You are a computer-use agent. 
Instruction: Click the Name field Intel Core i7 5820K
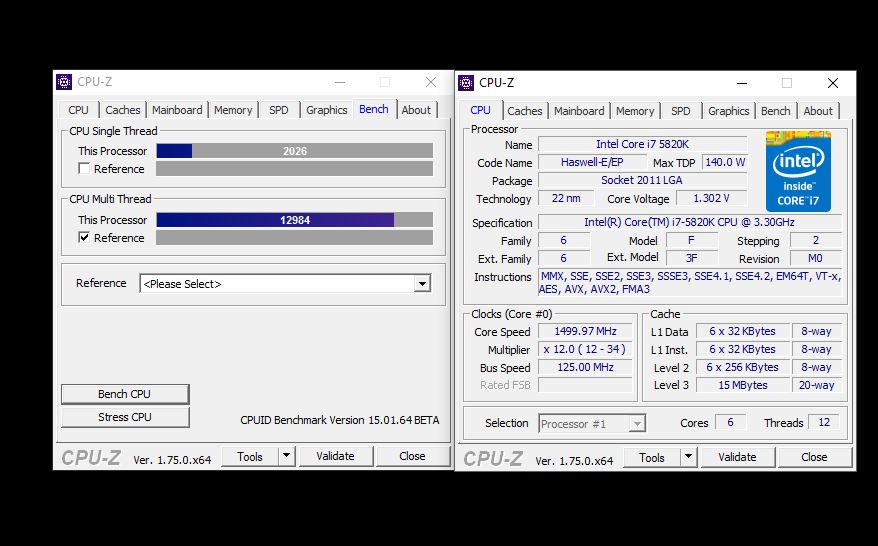point(642,144)
